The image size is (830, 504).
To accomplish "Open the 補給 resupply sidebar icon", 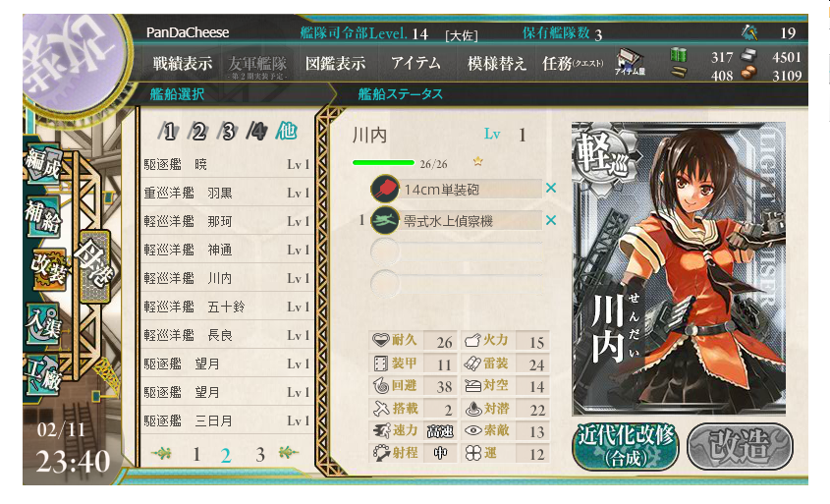I will click(43, 216).
